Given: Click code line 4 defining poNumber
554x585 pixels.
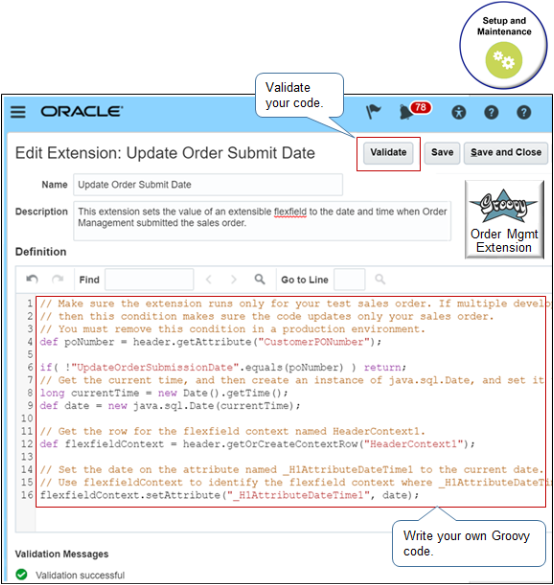Looking at the screenshot, I should click(210, 342).
